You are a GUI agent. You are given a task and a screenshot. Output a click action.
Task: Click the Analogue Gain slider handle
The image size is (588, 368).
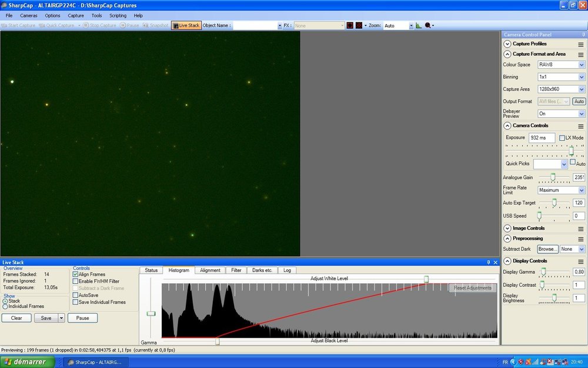(x=553, y=177)
